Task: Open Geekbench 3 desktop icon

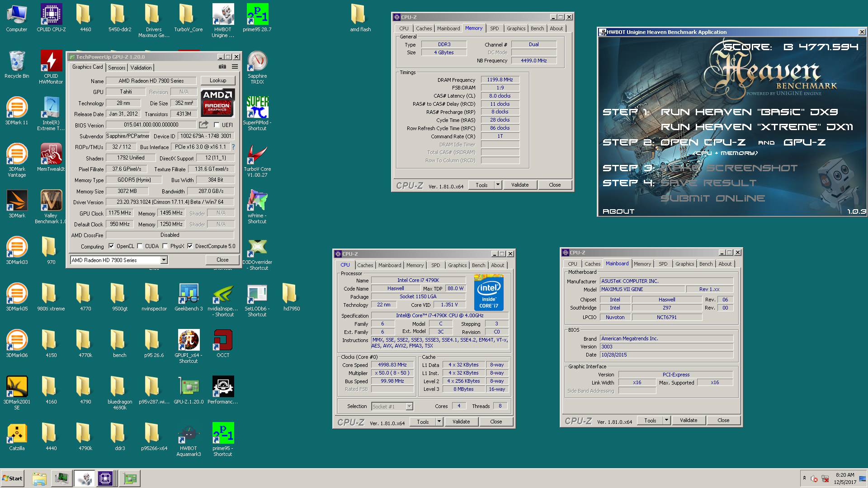Action: pos(189,297)
